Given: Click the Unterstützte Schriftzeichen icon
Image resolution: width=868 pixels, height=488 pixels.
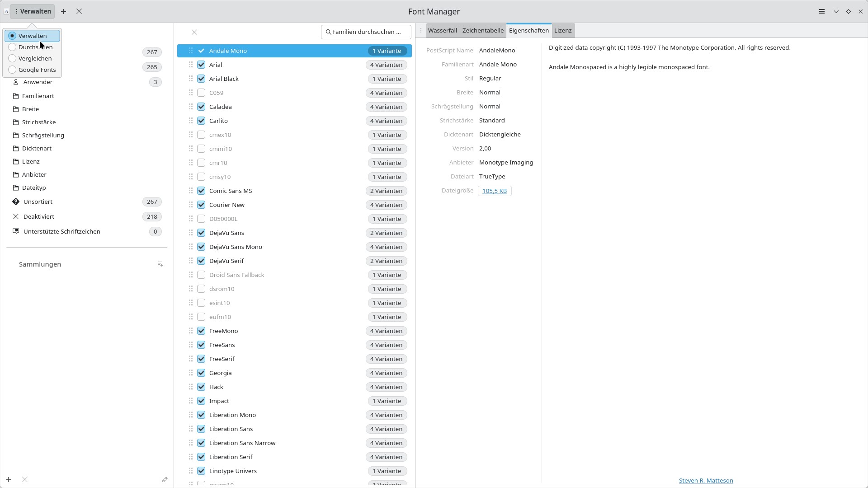Looking at the screenshot, I should coord(16,232).
